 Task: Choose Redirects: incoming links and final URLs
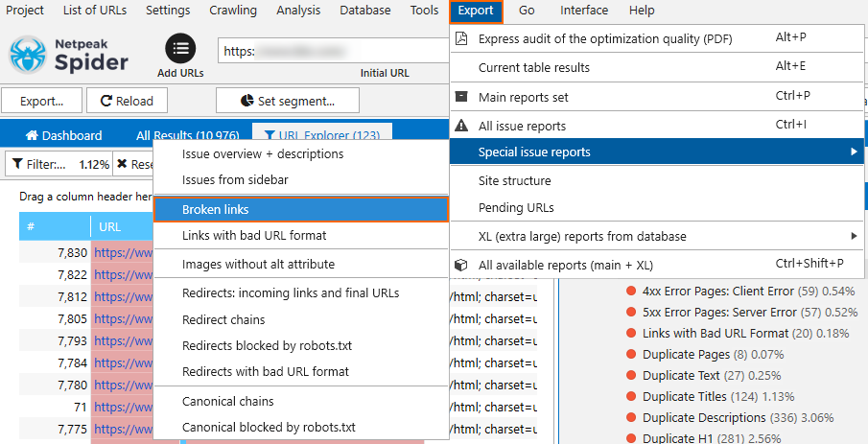pyautogui.click(x=300, y=292)
